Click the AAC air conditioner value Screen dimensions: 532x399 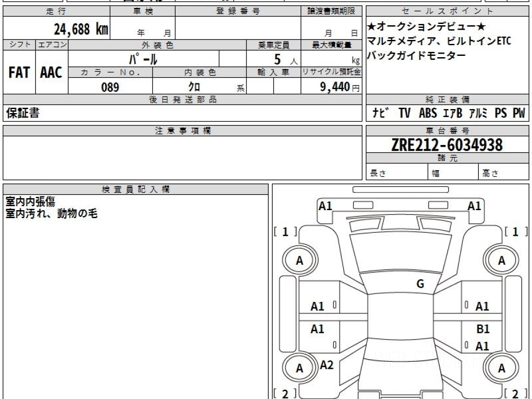point(51,72)
